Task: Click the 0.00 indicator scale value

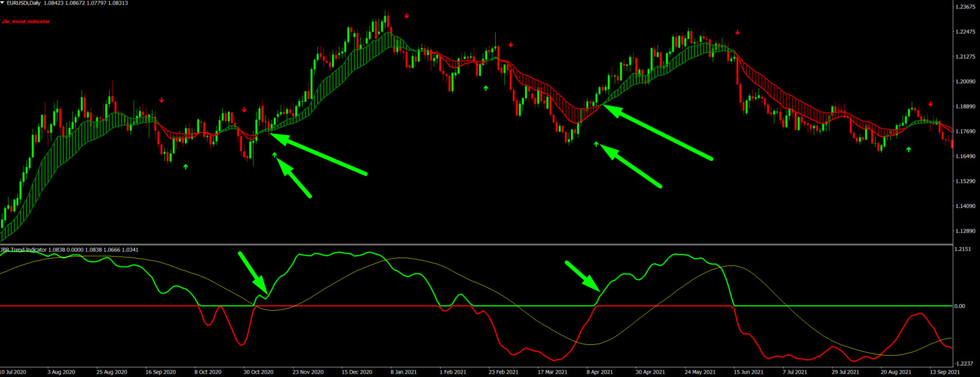Action: click(960, 306)
